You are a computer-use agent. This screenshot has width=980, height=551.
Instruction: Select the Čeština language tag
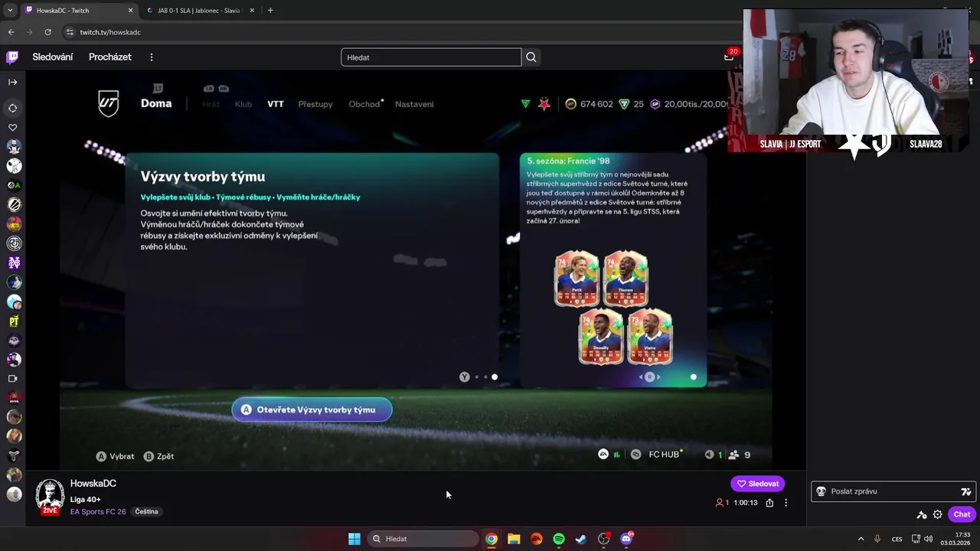pos(146,511)
